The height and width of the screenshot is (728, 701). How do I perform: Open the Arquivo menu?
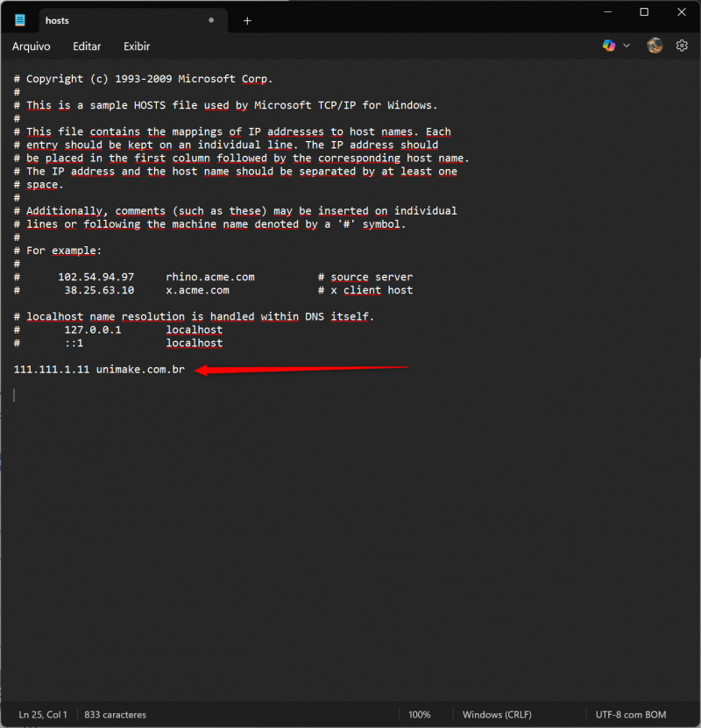(x=32, y=46)
